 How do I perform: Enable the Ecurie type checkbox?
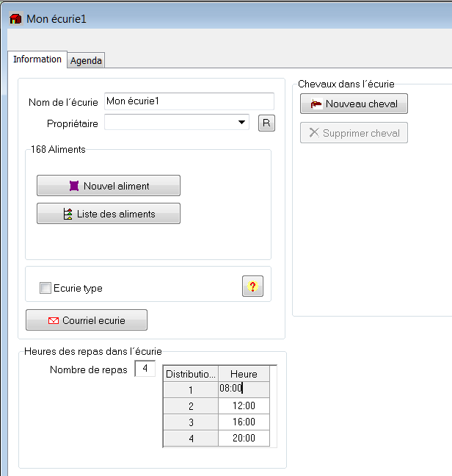(45, 288)
